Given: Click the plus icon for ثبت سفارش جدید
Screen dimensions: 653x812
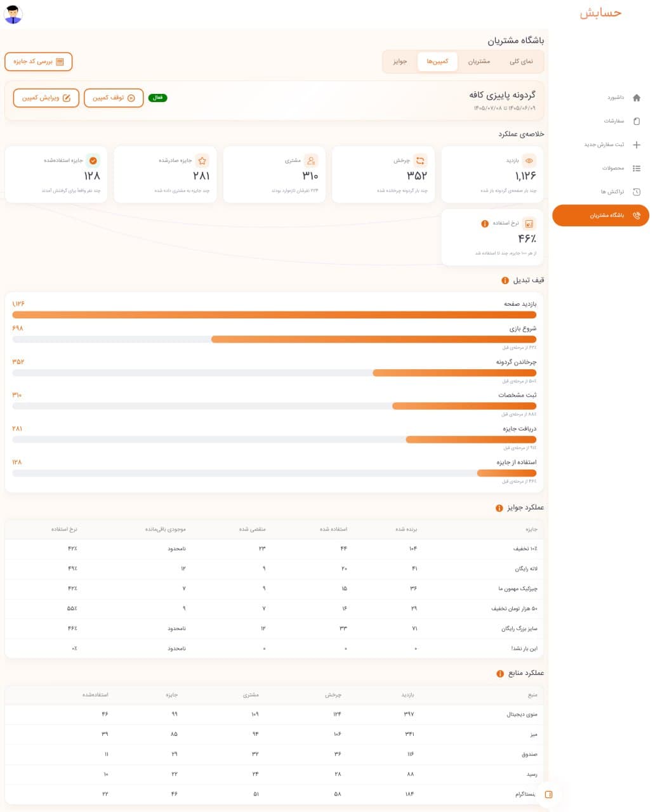Looking at the screenshot, I should pos(637,145).
